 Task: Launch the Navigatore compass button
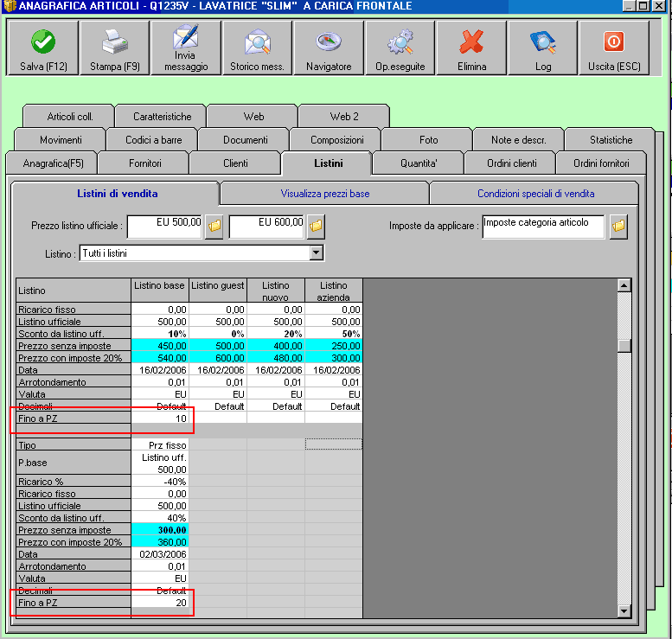click(329, 48)
